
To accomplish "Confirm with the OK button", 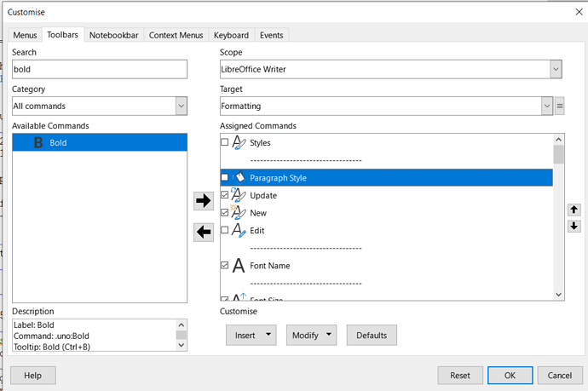I will click(510, 376).
